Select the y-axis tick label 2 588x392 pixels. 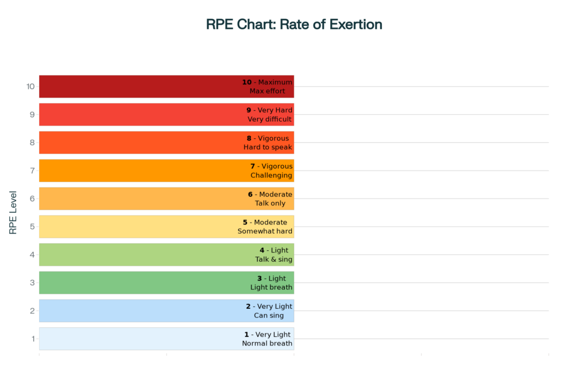pyautogui.click(x=32, y=311)
